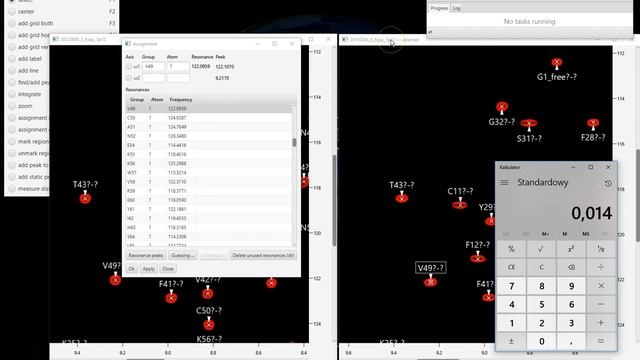Click the calculator divide key
The height and width of the screenshot is (360, 640).
point(601,267)
